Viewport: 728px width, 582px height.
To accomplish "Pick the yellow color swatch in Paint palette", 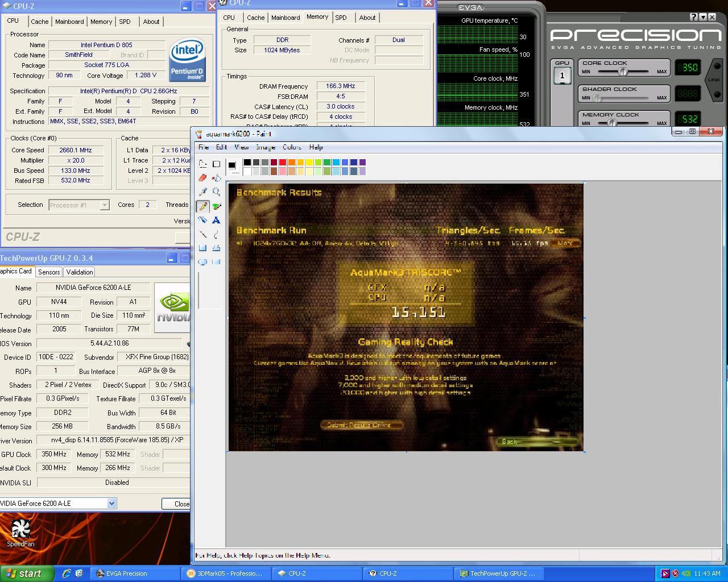I will (309, 163).
